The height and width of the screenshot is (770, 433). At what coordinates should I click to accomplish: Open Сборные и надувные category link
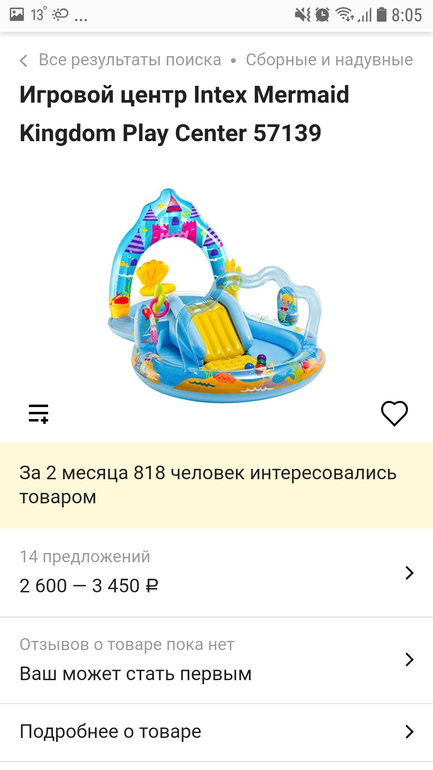click(329, 60)
